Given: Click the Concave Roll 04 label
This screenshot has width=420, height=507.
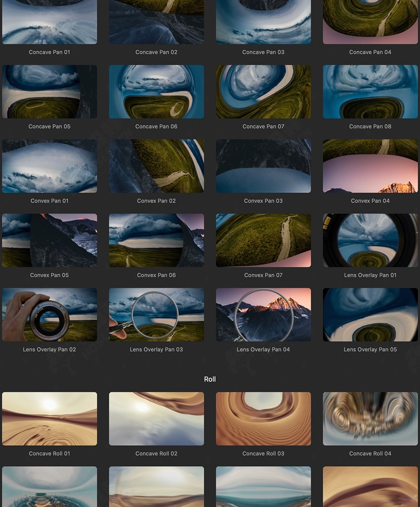Looking at the screenshot, I should pos(370,454).
